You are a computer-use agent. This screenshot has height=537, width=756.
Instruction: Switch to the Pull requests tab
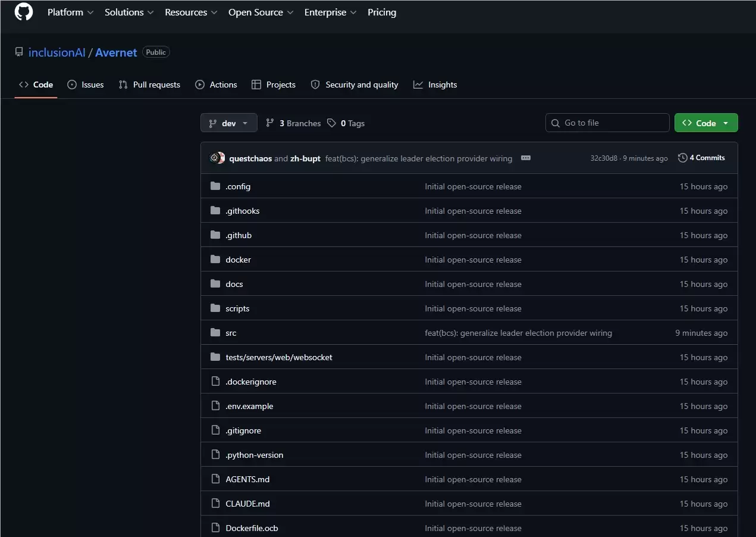click(149, 85)
